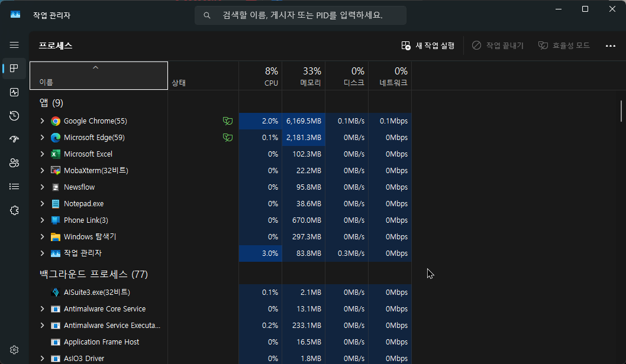Screen dimensions: 626x364
Task: Click the 새 작업 실행 button
Action: point(428,45)
